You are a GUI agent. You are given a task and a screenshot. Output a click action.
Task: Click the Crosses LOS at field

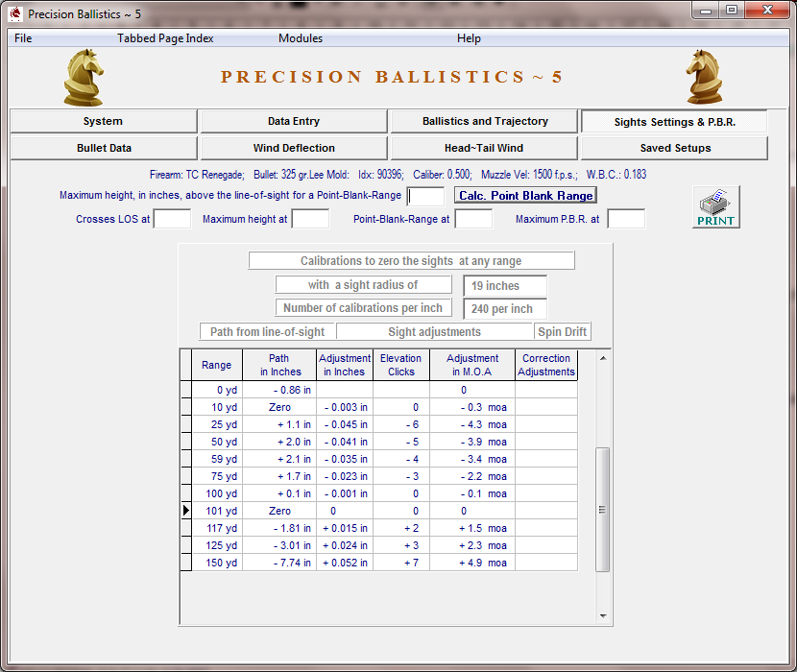(x=172, y=219)
